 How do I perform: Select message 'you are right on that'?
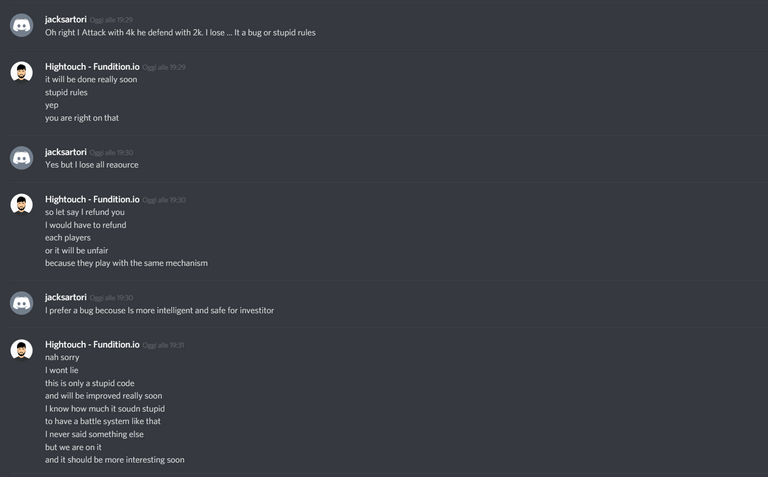pyautogui.click(x=82, y=118)
